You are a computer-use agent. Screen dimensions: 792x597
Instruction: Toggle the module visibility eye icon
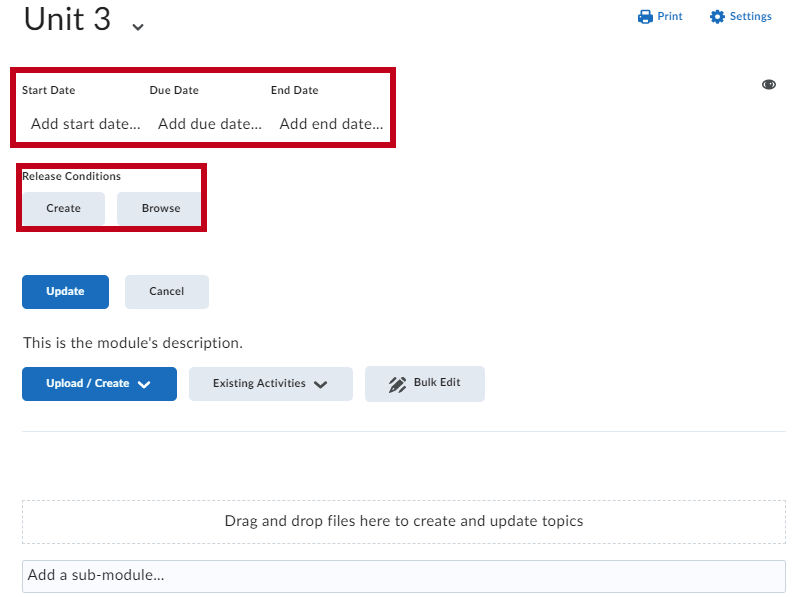[769, 84]
